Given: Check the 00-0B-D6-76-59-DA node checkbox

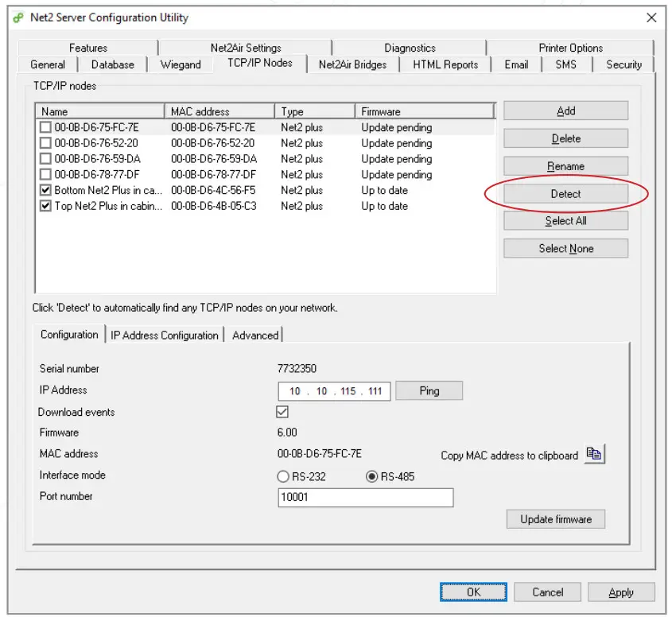Looking at the screenshot, I should coord(45,158).
